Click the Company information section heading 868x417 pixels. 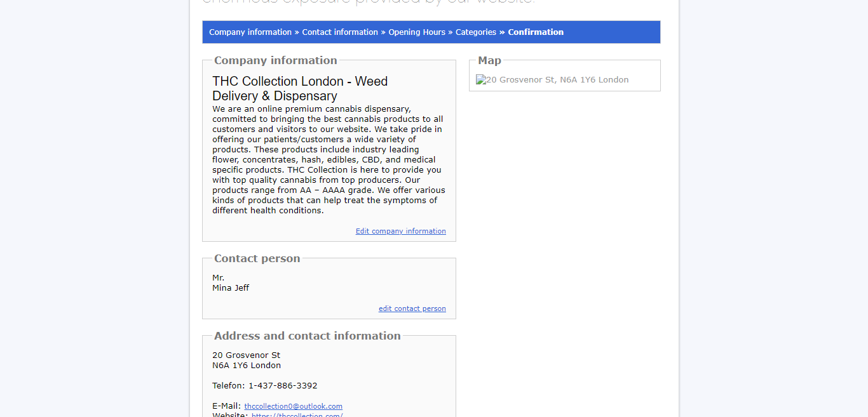275,61
